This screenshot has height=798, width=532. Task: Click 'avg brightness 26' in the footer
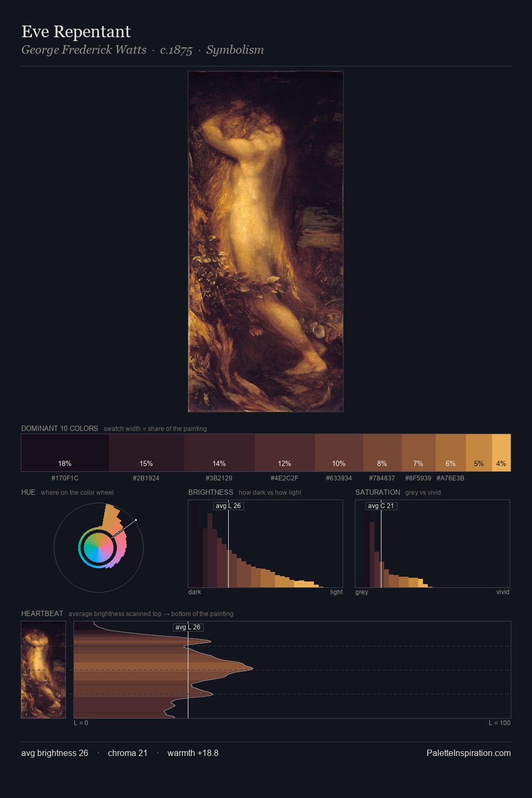55,753
